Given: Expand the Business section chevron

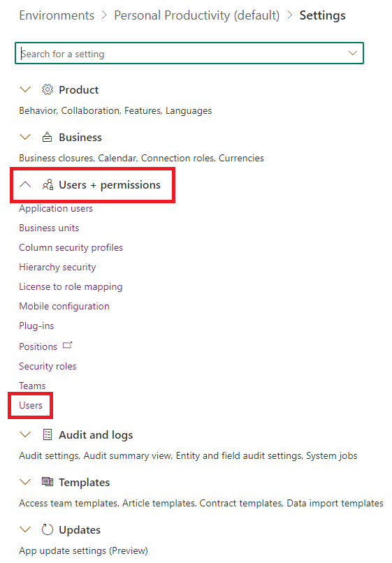Looking at the screenshot, I should click(x=25, y=137).
